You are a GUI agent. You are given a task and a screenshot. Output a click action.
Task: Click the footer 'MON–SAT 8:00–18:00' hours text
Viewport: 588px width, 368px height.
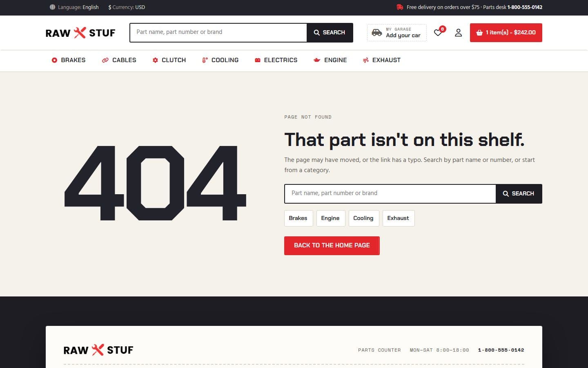coord(439,350)
